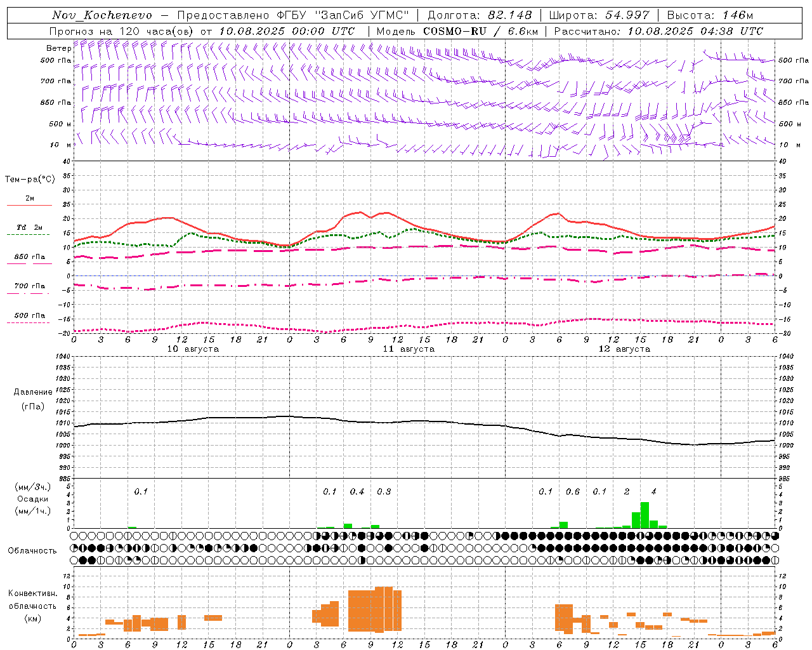812x650 pixels.
Task: Click the '4' precipitation amount on 12 August
Action: pos(653,492)
